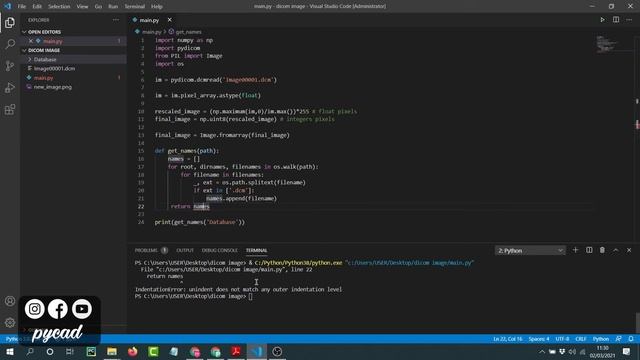
Task: Open Windows Start menu
Action: [x=10, y=351]
